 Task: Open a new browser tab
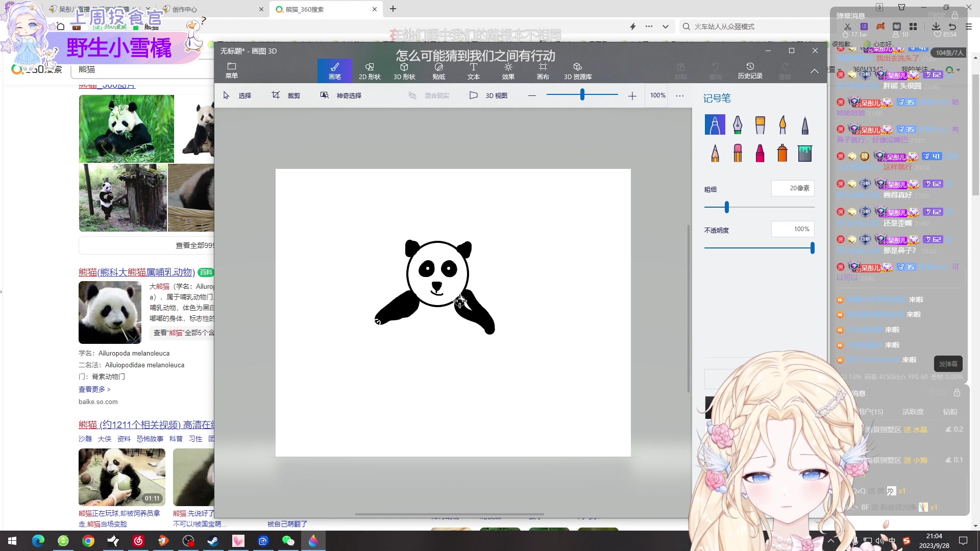393,9
